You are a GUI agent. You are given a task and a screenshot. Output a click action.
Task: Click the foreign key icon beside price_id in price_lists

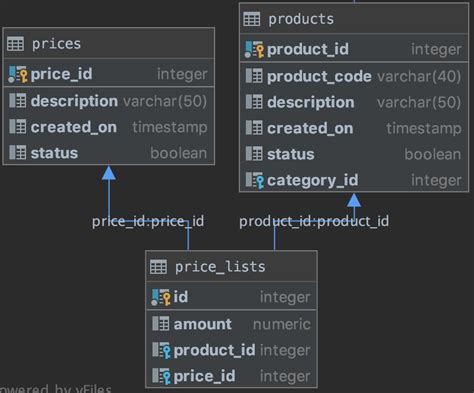(x=161, y=376)
